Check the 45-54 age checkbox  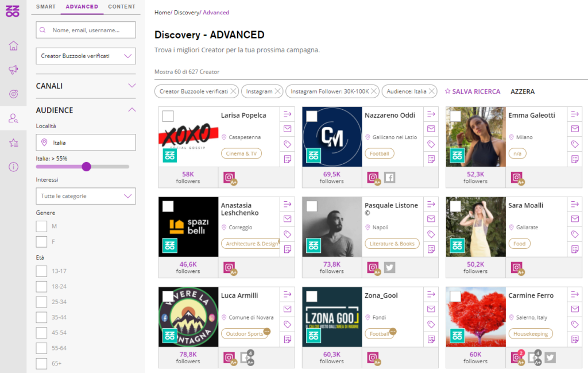[x=41, y=332]
